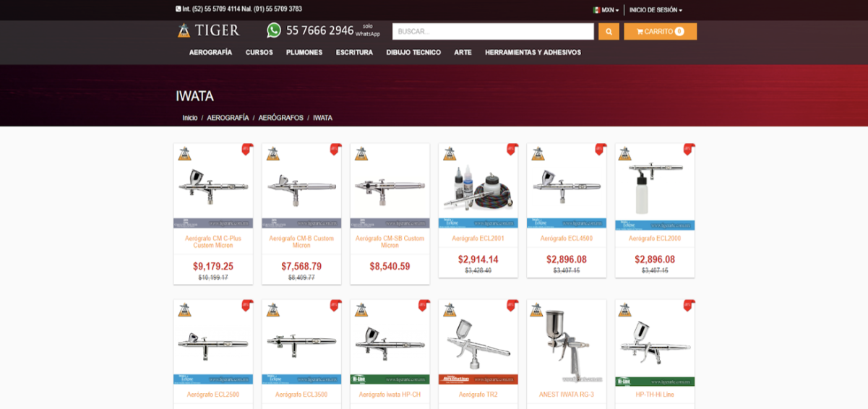The width and height of the screenshot is (868, 409).
Task: Open Aerógrafo Iwata HP-CH product image
Action: click(x=390, y=342)
